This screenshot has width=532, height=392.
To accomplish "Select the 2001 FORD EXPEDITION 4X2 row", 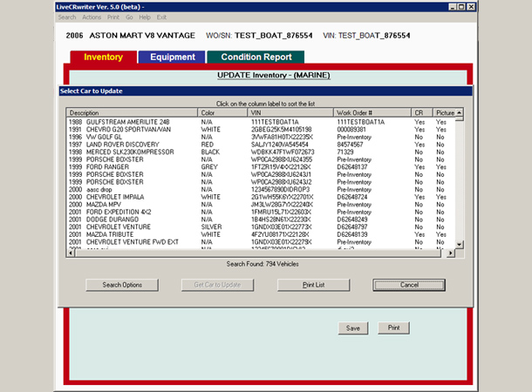I will click(x=261, y=212).
